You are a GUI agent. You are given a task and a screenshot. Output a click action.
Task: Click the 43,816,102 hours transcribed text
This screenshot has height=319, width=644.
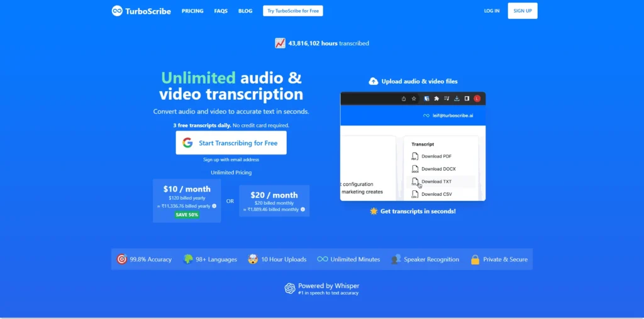[x=328, y=43]
